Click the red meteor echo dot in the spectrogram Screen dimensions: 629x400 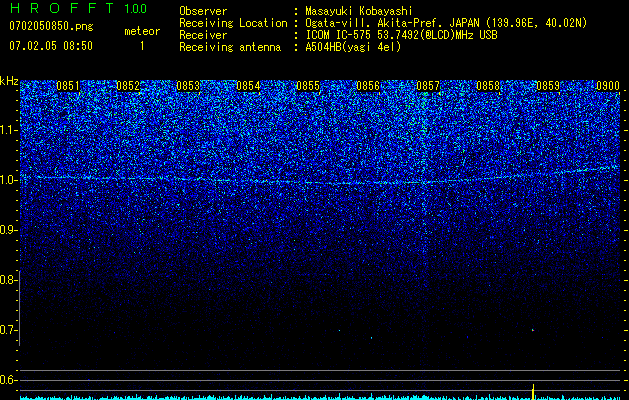tap(533, 330)
